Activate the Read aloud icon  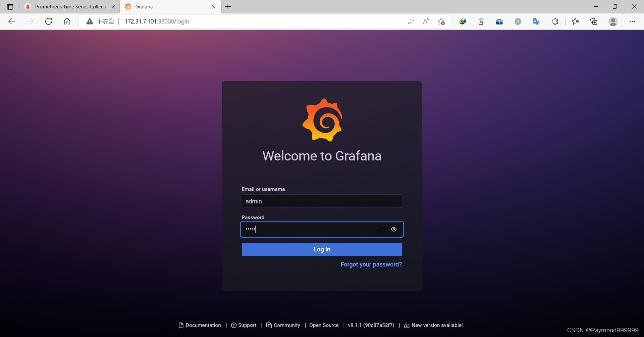426,21
